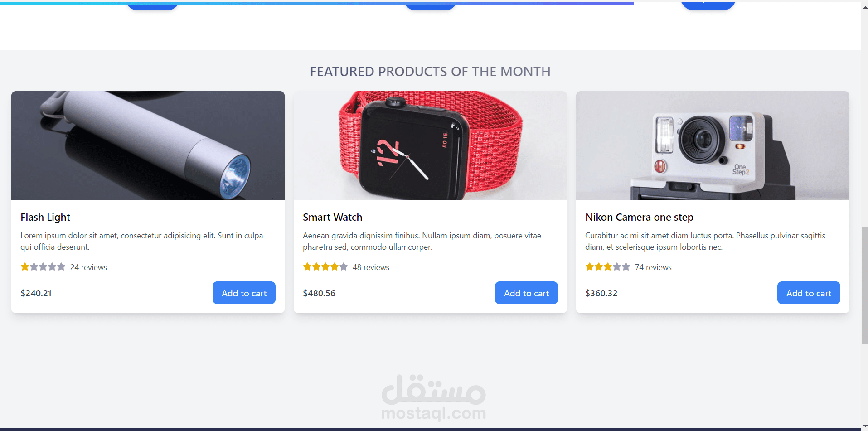The height and width of the screenshot is (431, 868).
Task: Click the fifth star of Nikon Camera rating
Action: [x=626, y=267]
